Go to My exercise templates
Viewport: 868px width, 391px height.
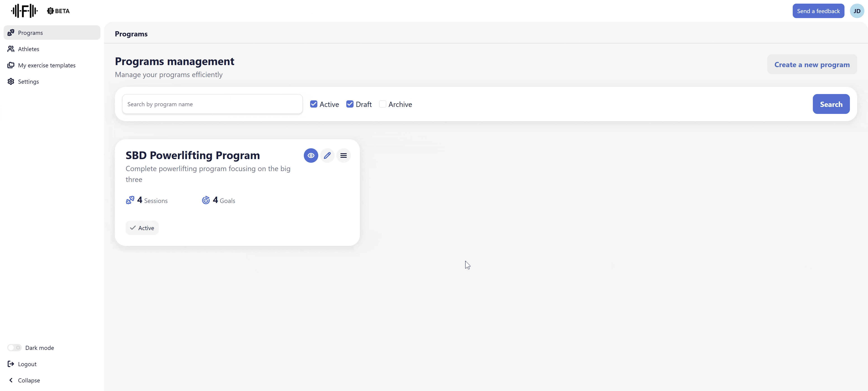coord(47,65)
